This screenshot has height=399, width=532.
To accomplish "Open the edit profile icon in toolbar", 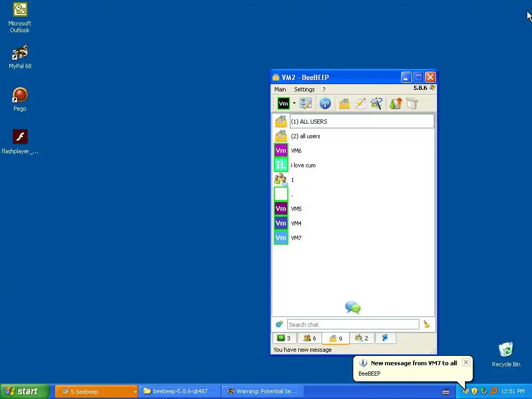I will [x=305, y=103].
